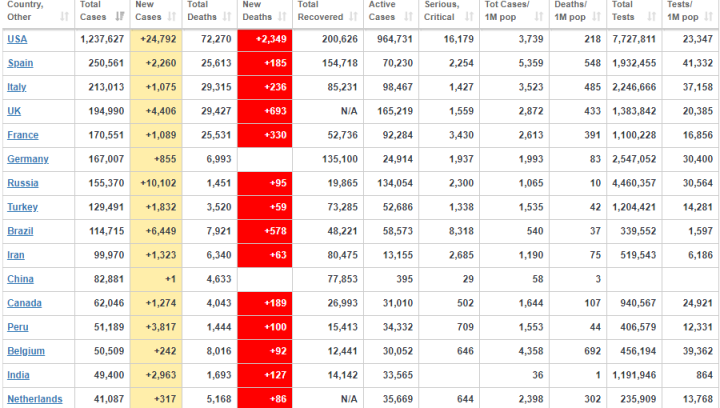Open the Canada country link
This screenshot has height=408, width=720.
tap(24, 303)
